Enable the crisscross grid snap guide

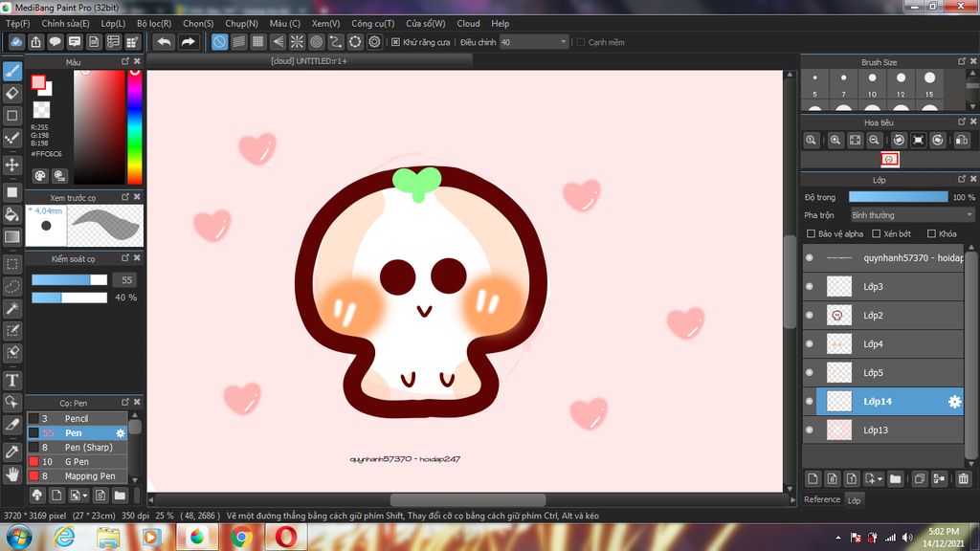(x=258, y=42)
